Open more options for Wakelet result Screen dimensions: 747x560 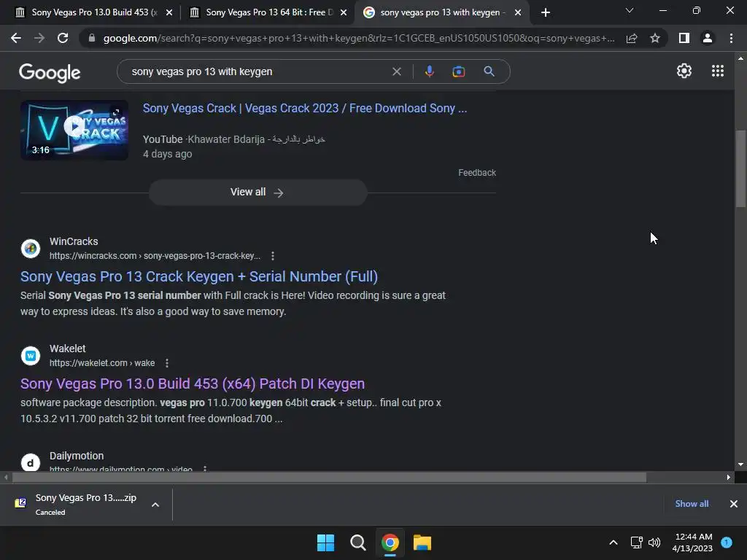(x=167, y=363)
